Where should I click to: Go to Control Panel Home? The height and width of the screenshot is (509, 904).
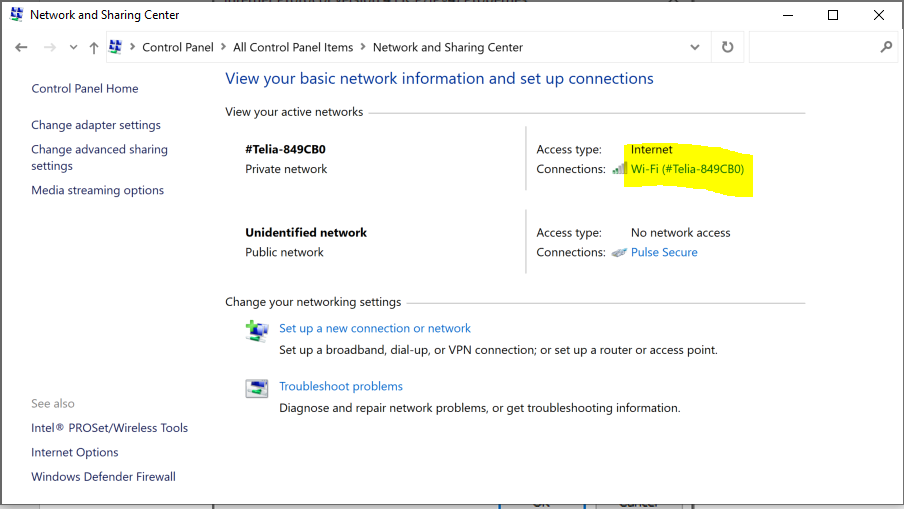(x=85, y=88)
